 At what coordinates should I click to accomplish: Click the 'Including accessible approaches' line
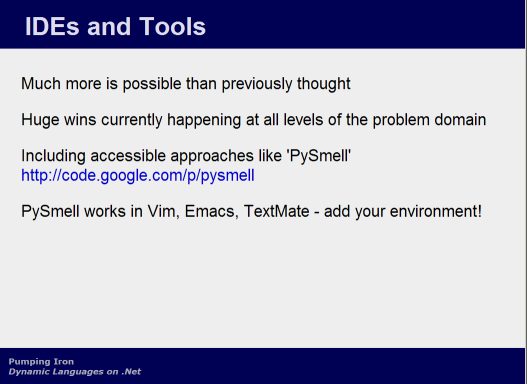tap(186, 156)
